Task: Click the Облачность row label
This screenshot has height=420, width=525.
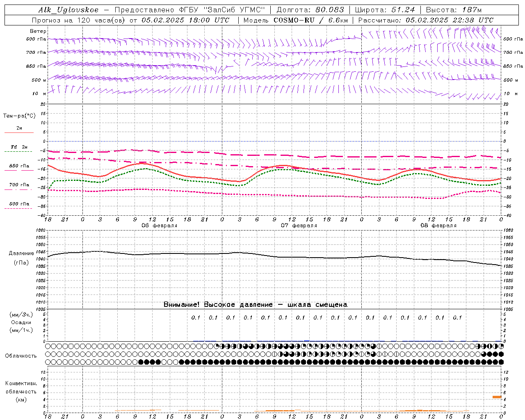Action: [x=21, y=356]
